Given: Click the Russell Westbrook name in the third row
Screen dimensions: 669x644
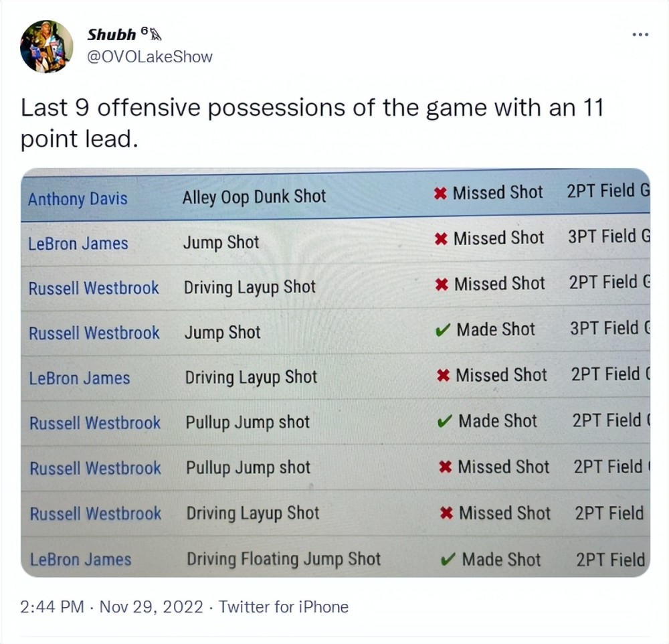Looking at the screenshot, I should 94,288.
